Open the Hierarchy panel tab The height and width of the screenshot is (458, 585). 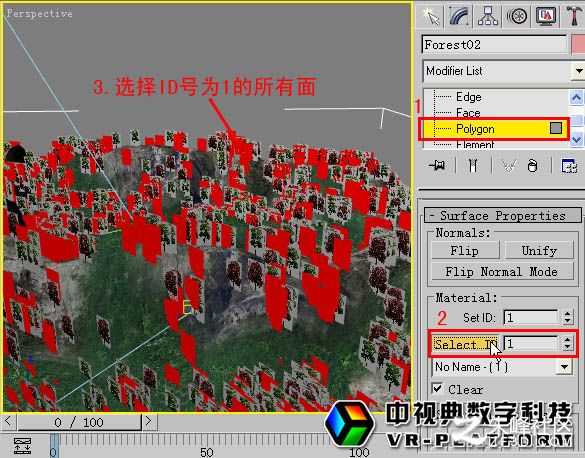click(488, 16)
